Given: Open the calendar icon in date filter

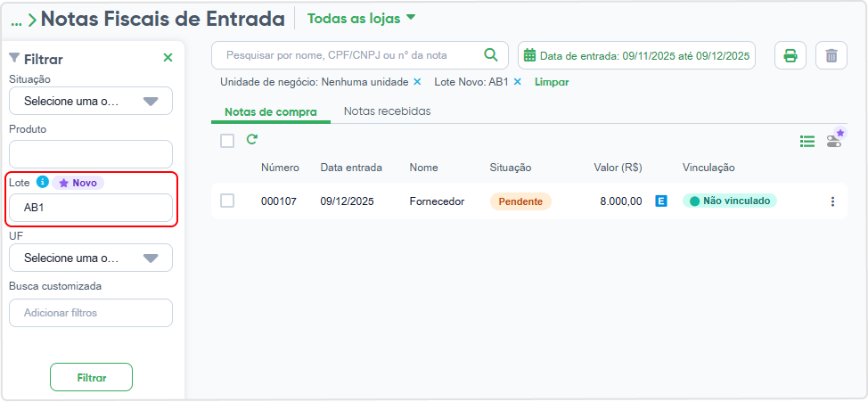Looking at the screenshot, I should [x=529, y=55].
